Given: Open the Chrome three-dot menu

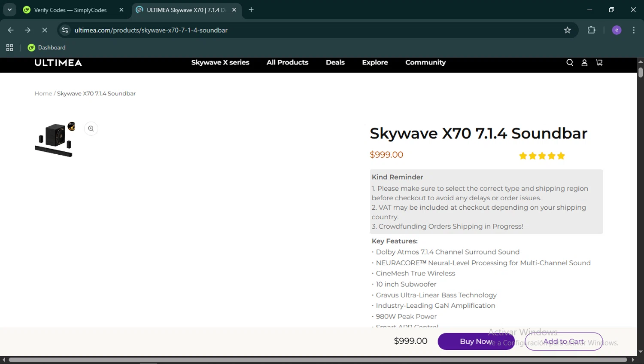Looking at the screenshot, I should (634, 30).
